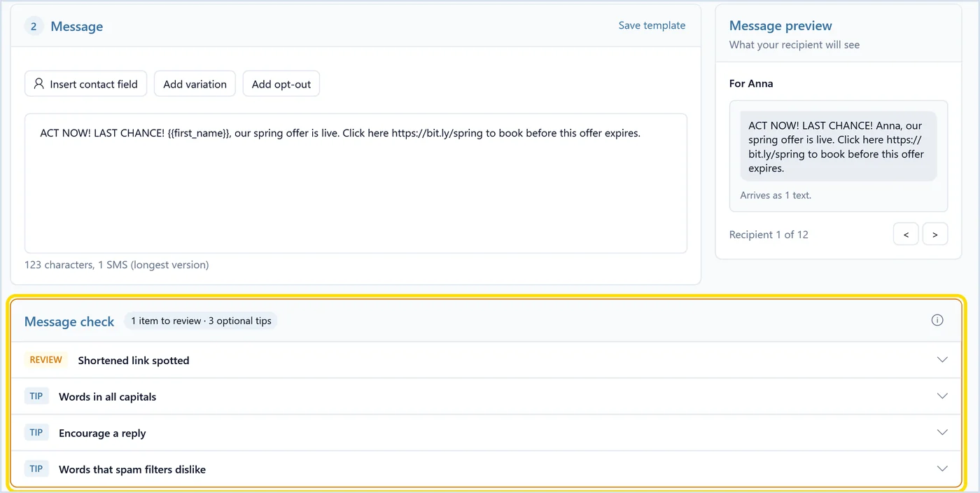The height and width of the screenshot is (493, 980).
Task: Click the 'Encourage a reply' title
Action: (102, 433)
